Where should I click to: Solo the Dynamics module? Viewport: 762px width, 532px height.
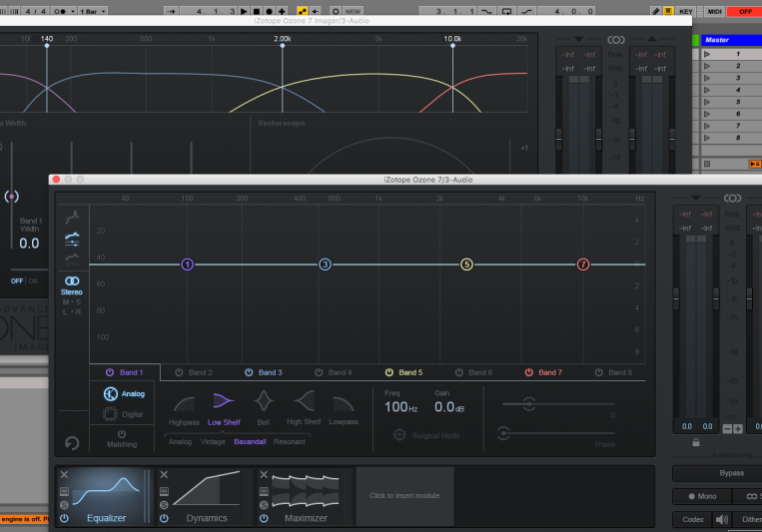[x=164, y=505]
